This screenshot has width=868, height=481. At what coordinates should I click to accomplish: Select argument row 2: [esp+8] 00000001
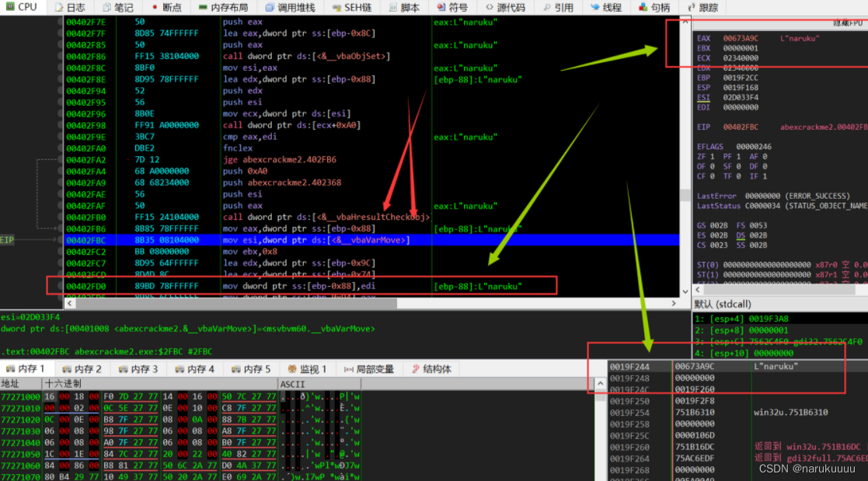(x=779, y=330)
